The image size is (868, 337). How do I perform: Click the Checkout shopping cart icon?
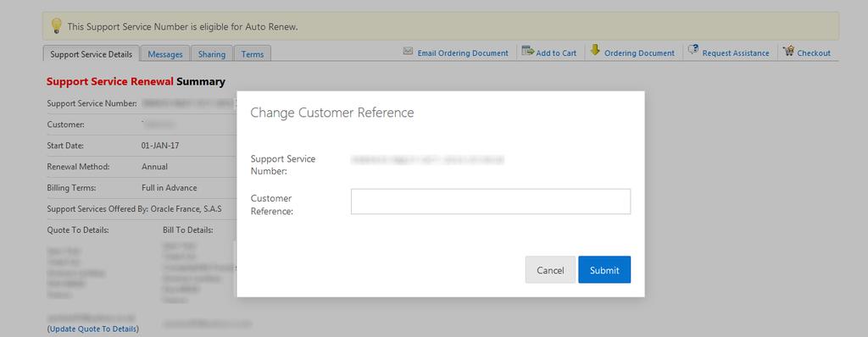(788, 51)
